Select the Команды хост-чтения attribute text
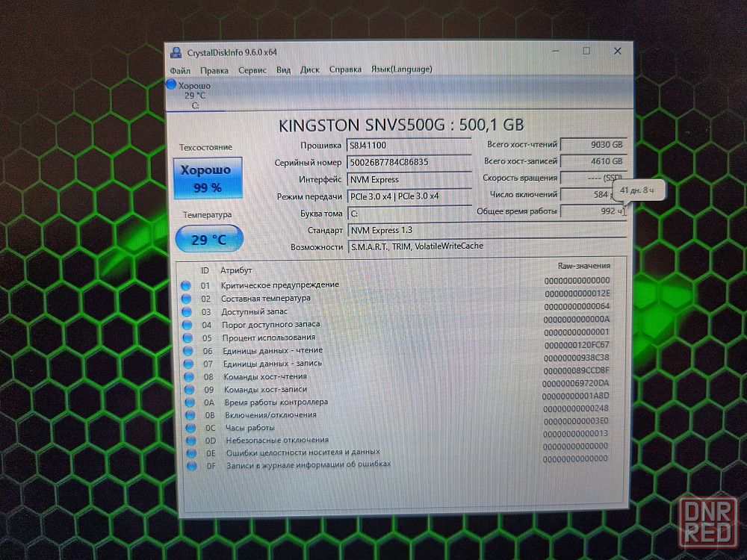Image resolution: width=747 pixels, height=560 pixels. pyautogui.click(x=265, y=376)
